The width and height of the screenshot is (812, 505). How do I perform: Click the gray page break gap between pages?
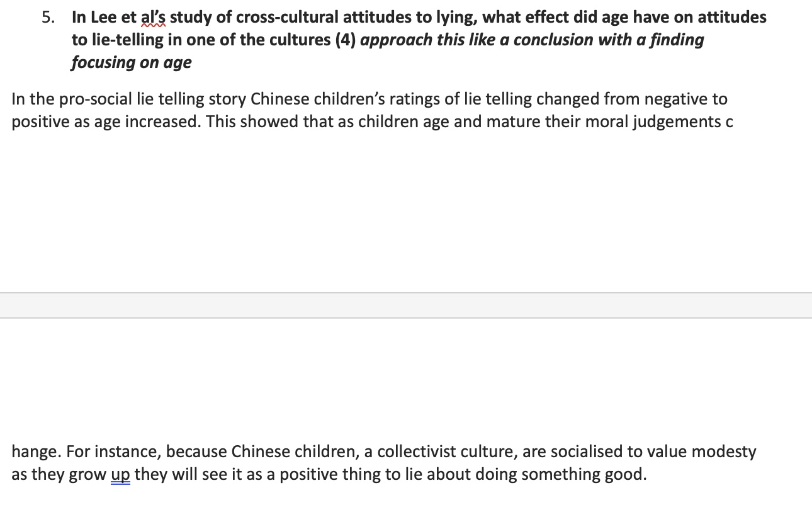406,305
